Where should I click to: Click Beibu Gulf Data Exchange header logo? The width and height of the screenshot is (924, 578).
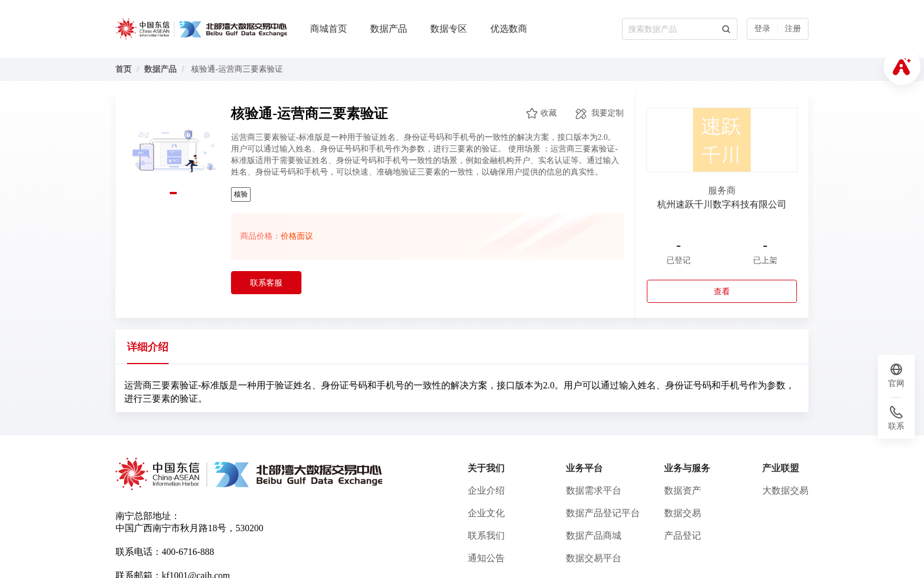[x=233, y=29]
